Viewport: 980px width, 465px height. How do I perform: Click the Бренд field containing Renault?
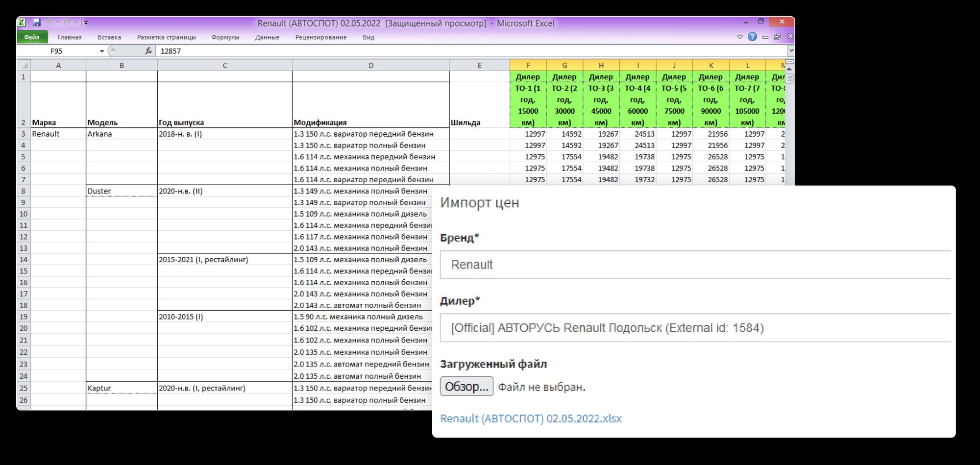coord(696,265)
